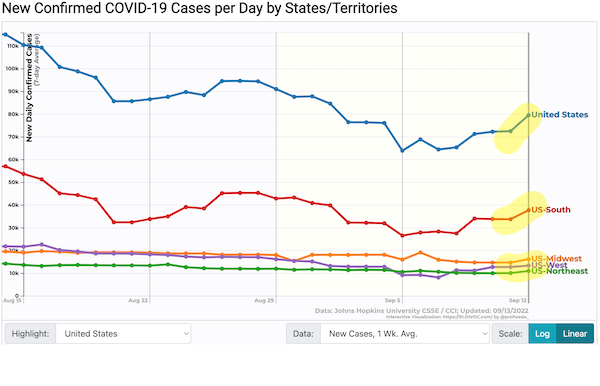Click the United States final data point

pos(529,115)
